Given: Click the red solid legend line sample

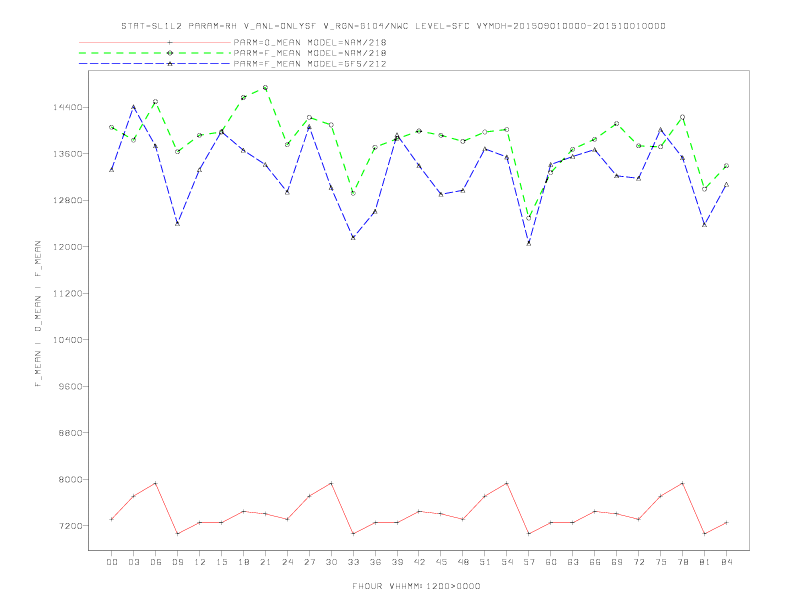Looking at the screenshot, I should point(155,42).
